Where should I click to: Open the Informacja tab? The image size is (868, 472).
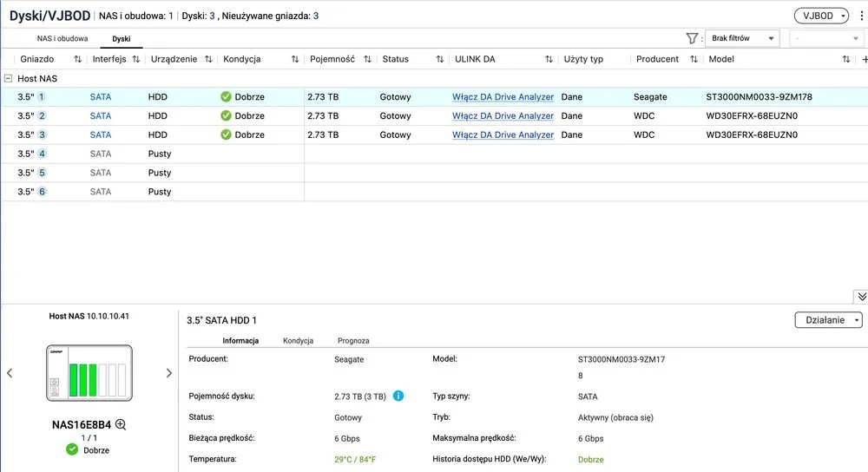tap(240, 341)
